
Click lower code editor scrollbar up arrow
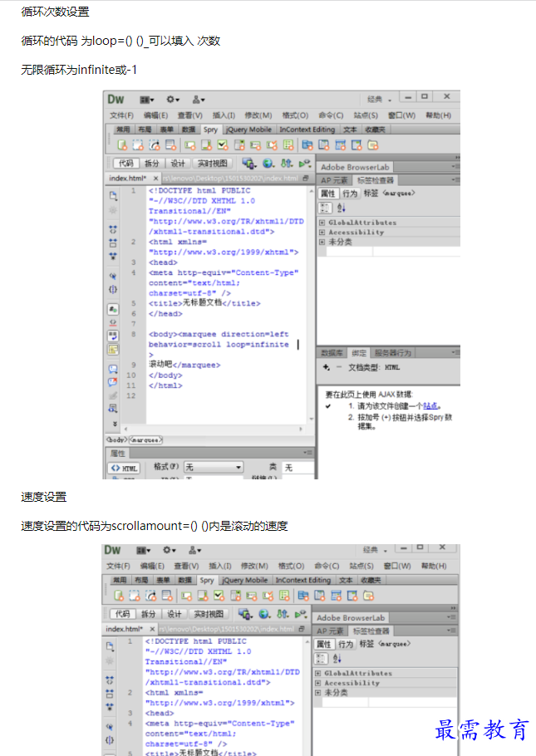[x=307, y=642]
